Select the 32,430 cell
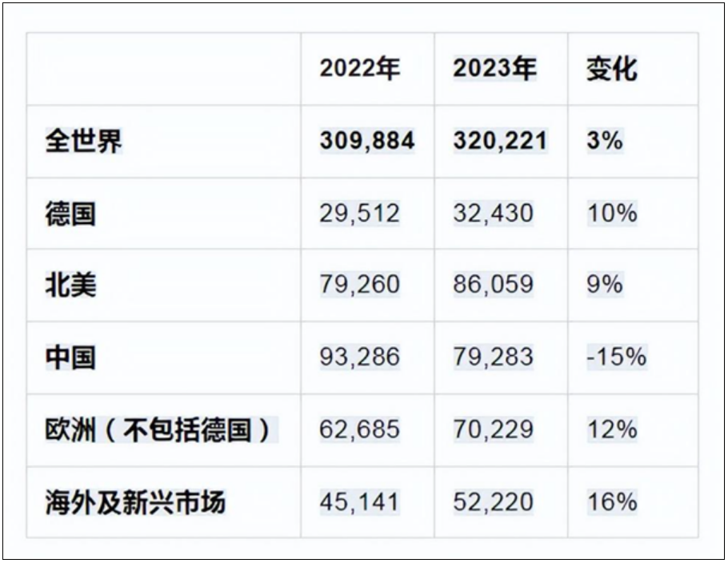 pos(493,214)
